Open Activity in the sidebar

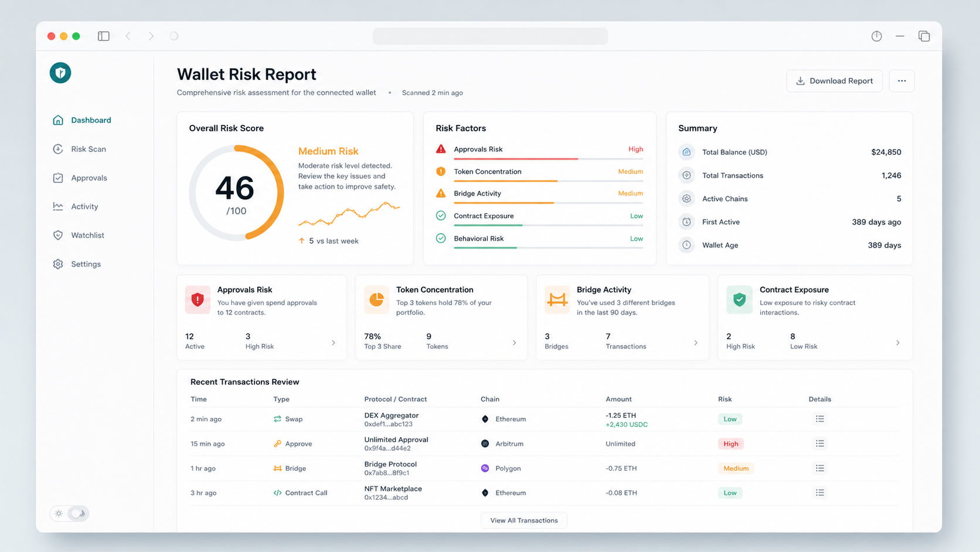click(x=76, y=206)
